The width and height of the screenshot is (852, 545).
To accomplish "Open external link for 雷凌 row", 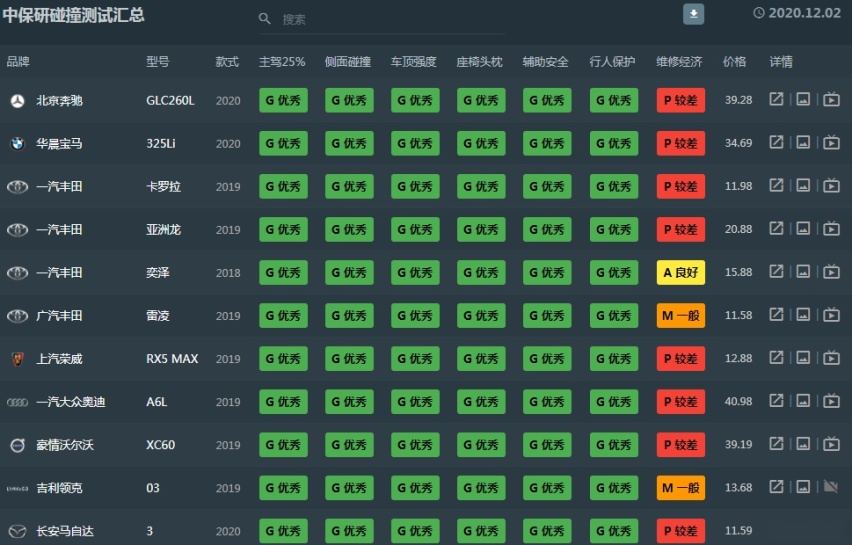I will pos(776,314).
